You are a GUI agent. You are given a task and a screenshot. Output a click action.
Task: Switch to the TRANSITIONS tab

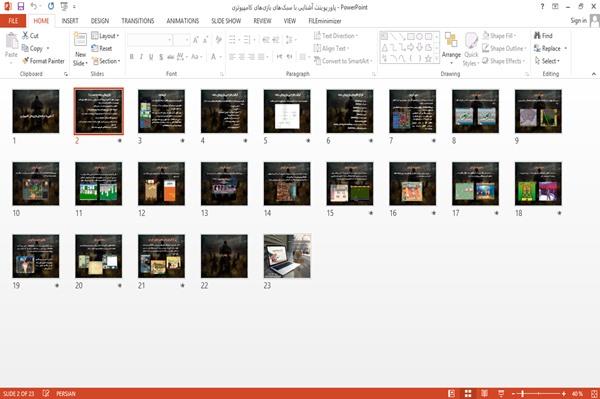point(138,21)
